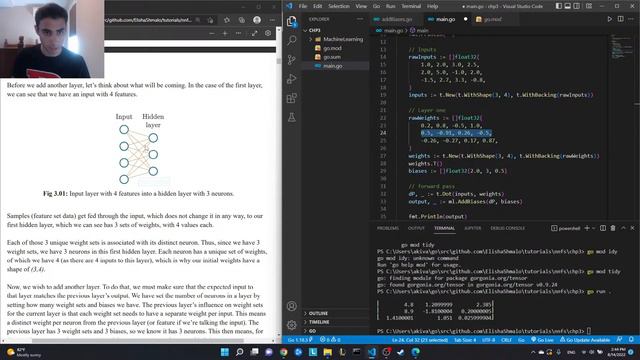Kill the terminal with trash icon
Screen dimensions: 640x360
[x=613, y=228]
